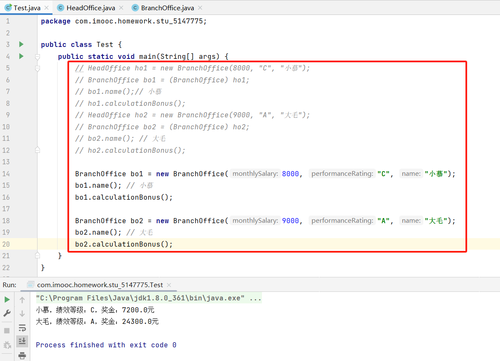The width and height of the screenshot is (500, 361).
Task: Click the bo2.calculationBonus(); statement
Action: [124, 244]
